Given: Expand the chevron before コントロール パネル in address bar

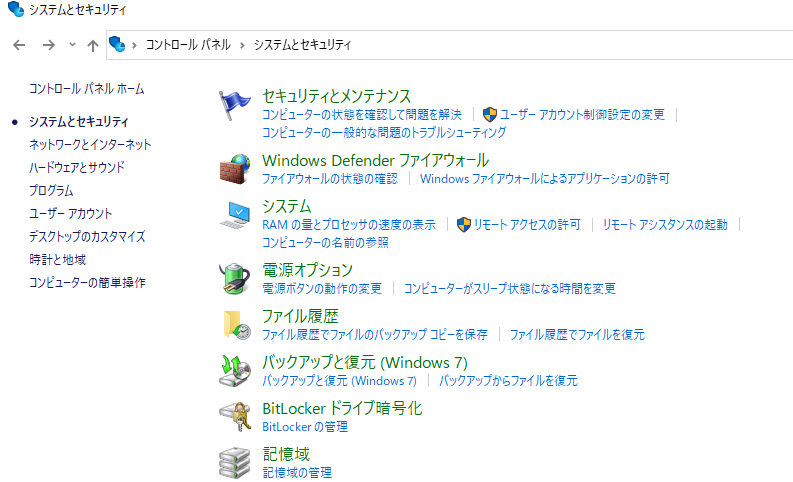Looking at the screenshot, I should click(135, 46).
